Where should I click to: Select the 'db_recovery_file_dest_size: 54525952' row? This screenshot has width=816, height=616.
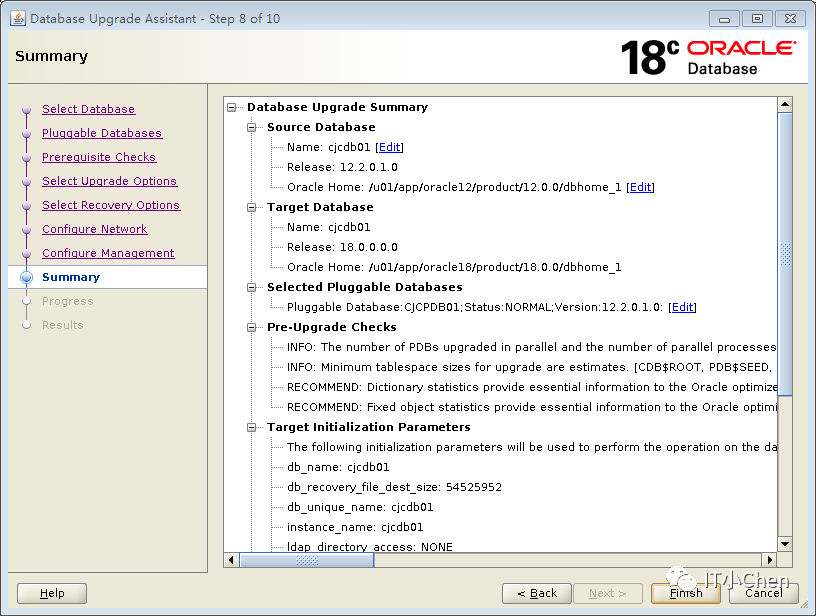tap(394, 487)
